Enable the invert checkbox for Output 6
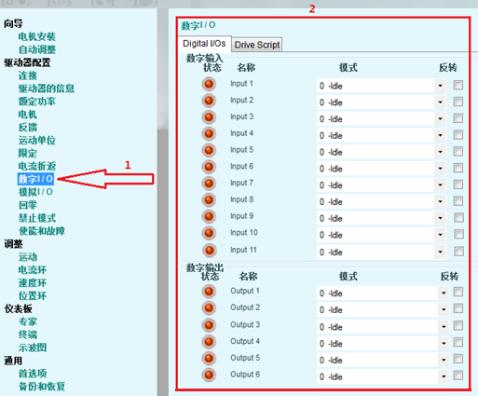The height and width of the screenshot is (396, 478). 458,375
